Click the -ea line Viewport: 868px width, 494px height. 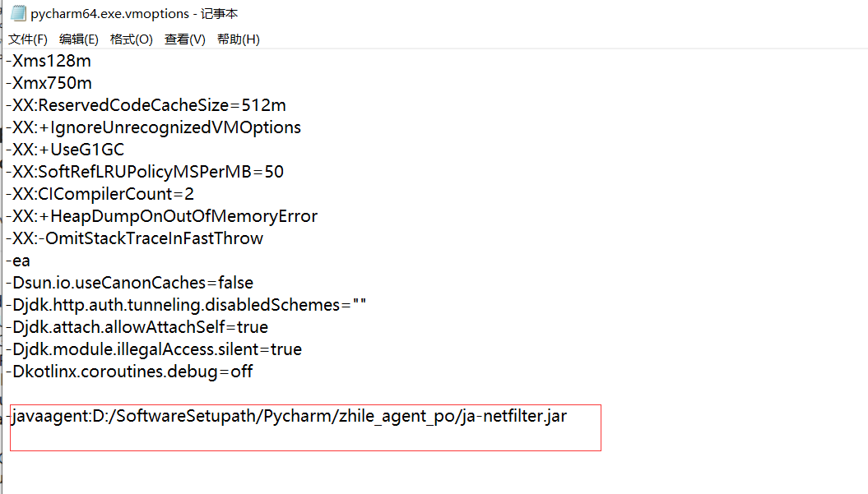(18, 261)
